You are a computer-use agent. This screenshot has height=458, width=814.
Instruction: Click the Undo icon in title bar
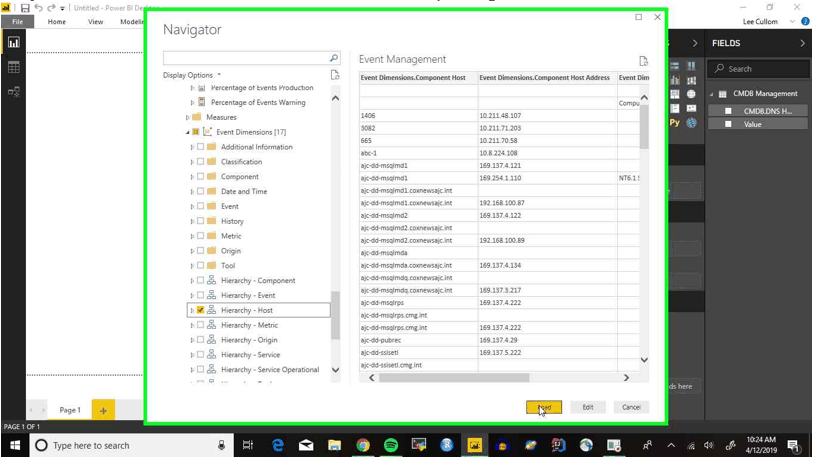pos(38,8)
